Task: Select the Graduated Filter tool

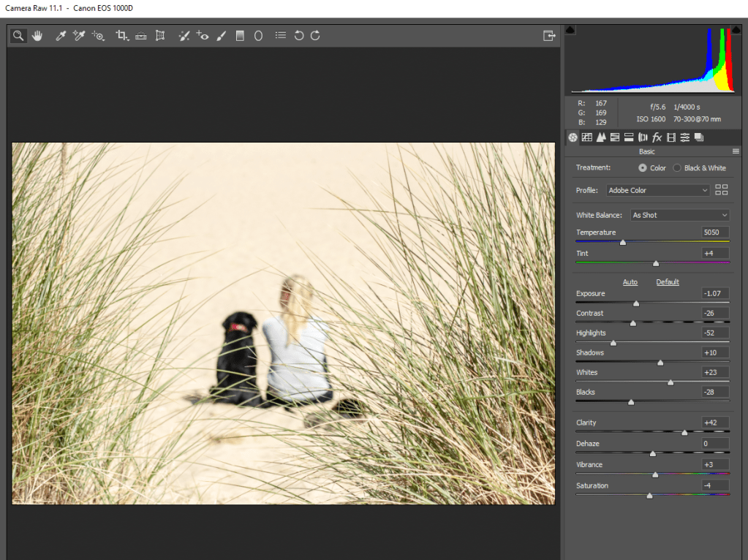Action: [240, 35]
